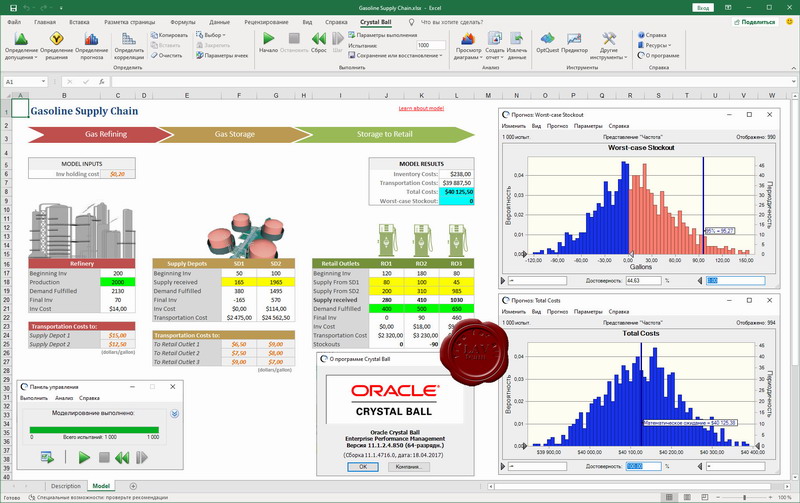This screenshot has height=503, width=800.
Task: Click the certainty field in Worst-case Stockout window
Action: (x=643, y=281)
